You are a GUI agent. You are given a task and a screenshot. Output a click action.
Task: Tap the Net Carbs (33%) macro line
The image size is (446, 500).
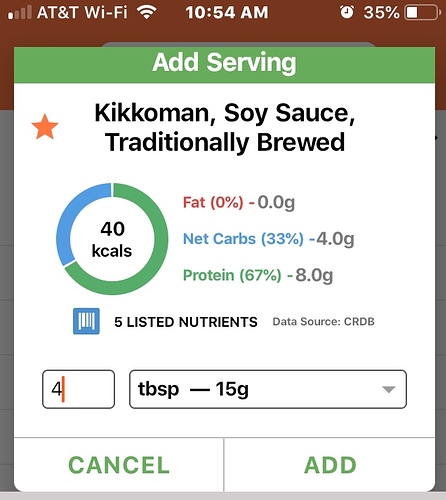tap(268, 239)
